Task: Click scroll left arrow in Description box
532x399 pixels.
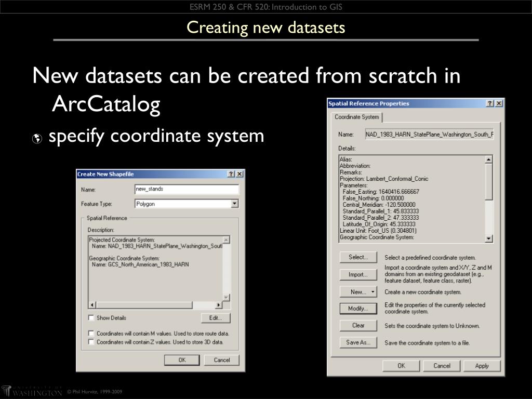Action: (92, 305)
